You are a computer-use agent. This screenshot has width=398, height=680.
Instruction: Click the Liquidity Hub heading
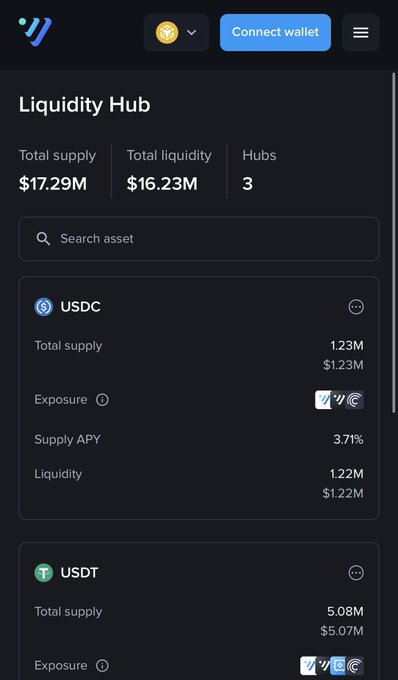[85, 105]
